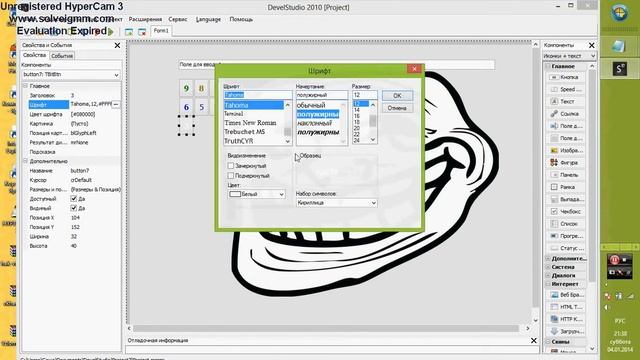Select the Веб Бра... browser component
640x360 pixels.
point(565,295)
